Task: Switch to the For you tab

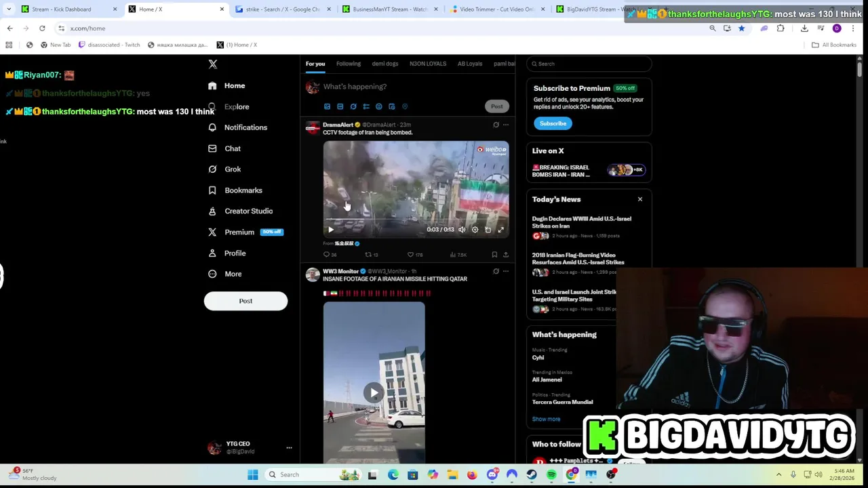Action: coord(315,64)
